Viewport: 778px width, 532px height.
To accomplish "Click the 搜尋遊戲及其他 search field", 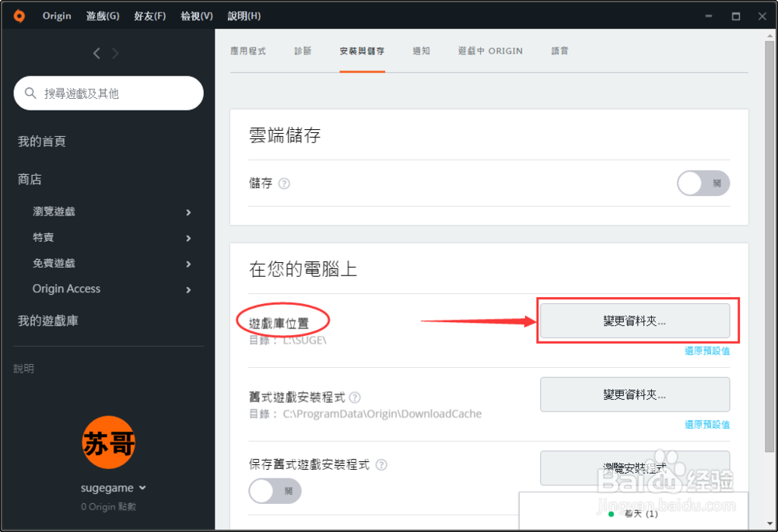I will pos(109,93).
